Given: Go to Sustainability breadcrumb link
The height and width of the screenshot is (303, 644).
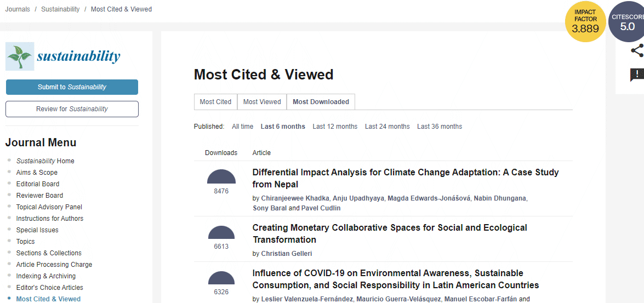Looking at the screenshot, I should (x=60, y=9).
